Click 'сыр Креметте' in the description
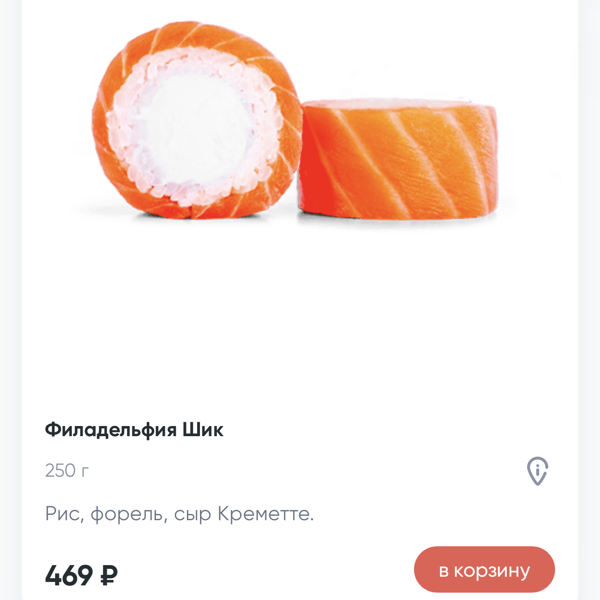The image size is (600, 600). [243, 514]
